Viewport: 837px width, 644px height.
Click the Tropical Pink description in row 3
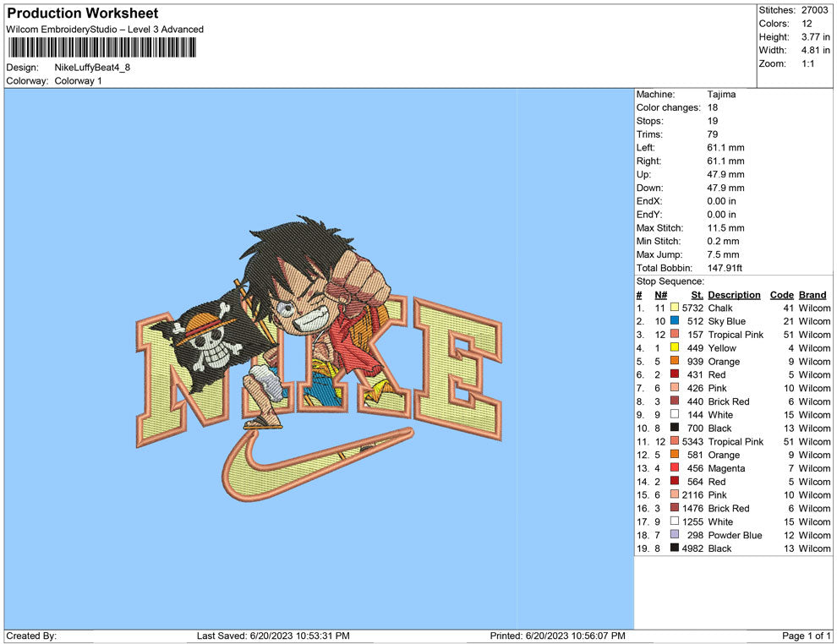pos(736,335)
